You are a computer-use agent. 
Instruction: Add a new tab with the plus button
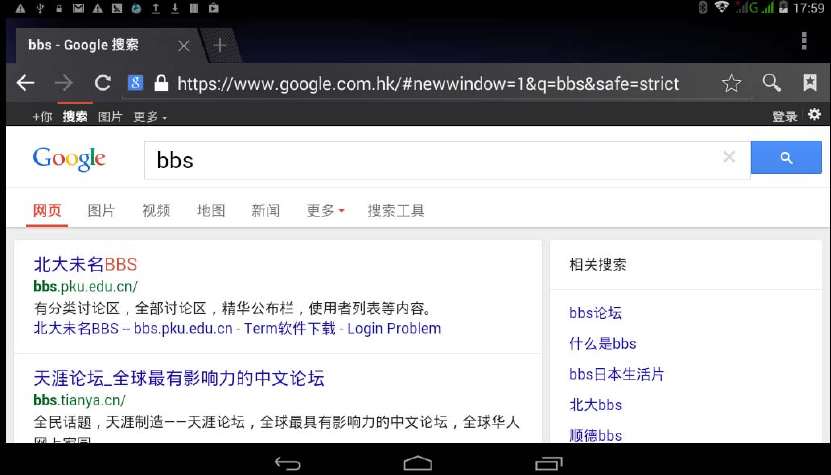pos(220,46)
